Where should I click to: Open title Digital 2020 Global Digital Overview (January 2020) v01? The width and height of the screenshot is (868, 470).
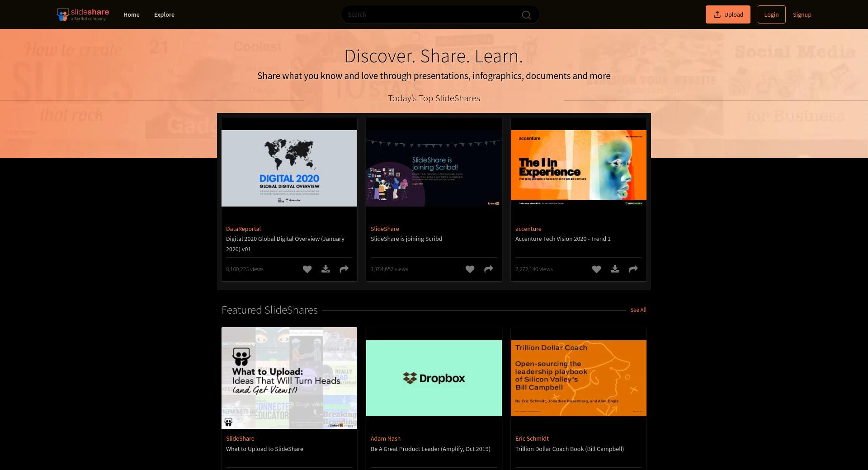tap(285, 244)
